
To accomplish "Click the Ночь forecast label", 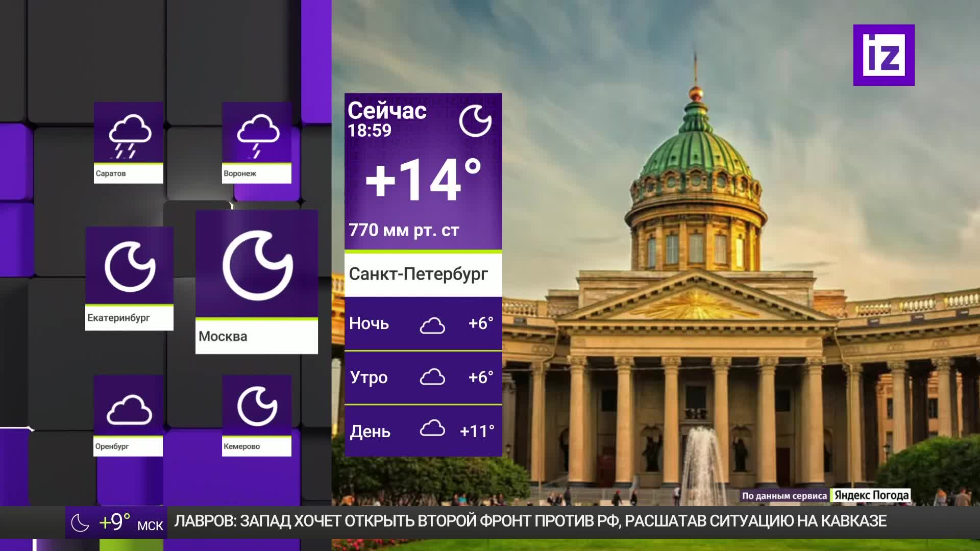I will tap(369, 323).
